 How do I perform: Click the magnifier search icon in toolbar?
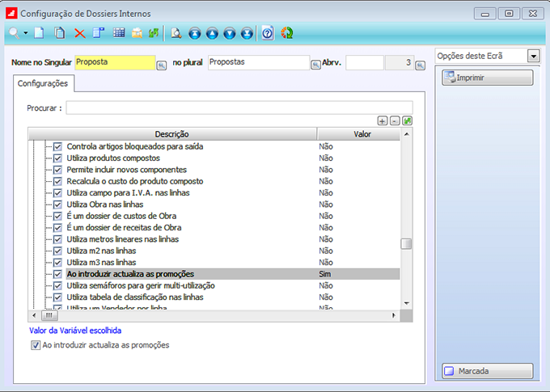coord(14,33)
